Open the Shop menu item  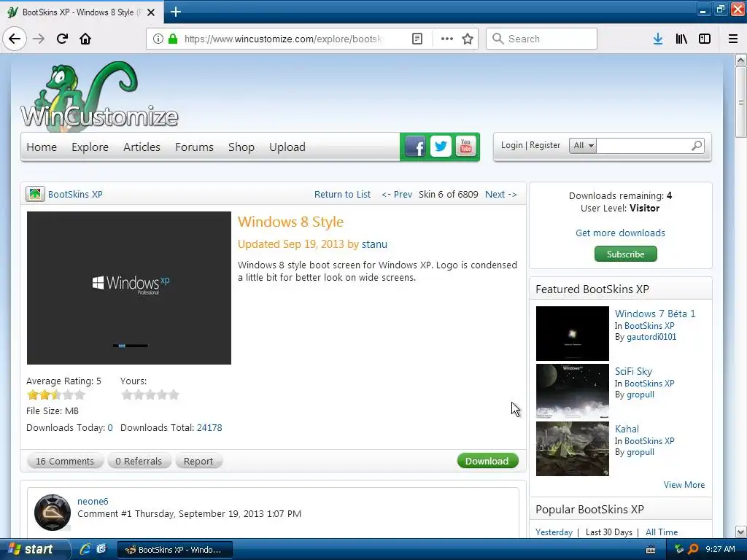(241, 147)
